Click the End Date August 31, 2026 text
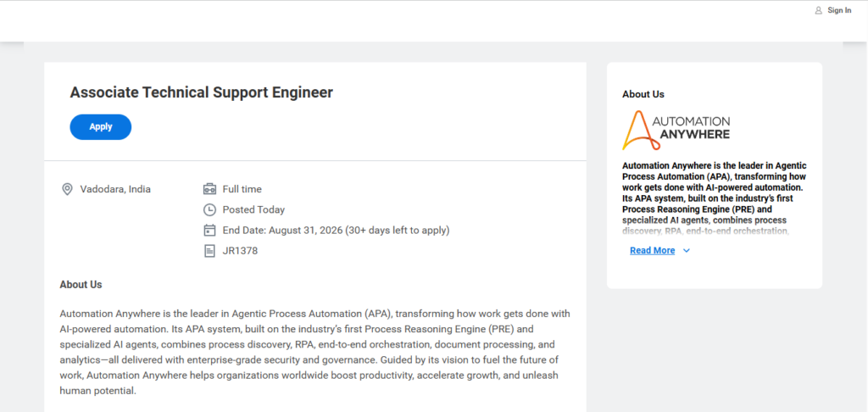 (x=336, y=231)
